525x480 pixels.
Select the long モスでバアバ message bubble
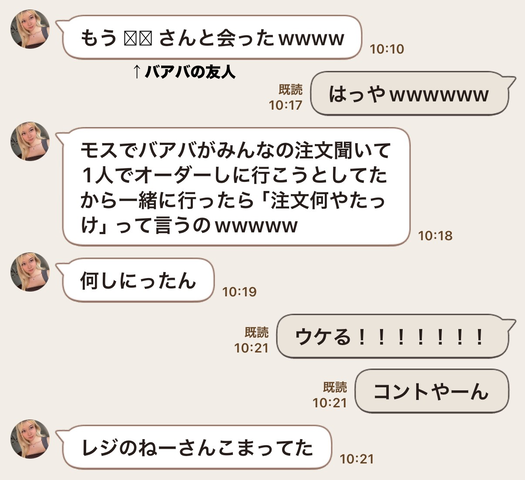click(x=234, y=187)
